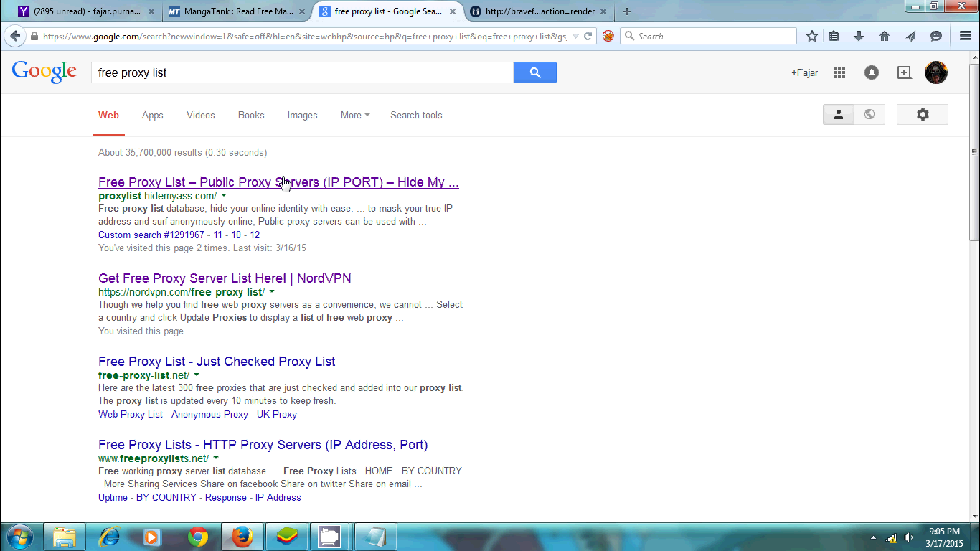
Task: Launch Internet Explorer from the taskbar
Action: click(108, 537)
